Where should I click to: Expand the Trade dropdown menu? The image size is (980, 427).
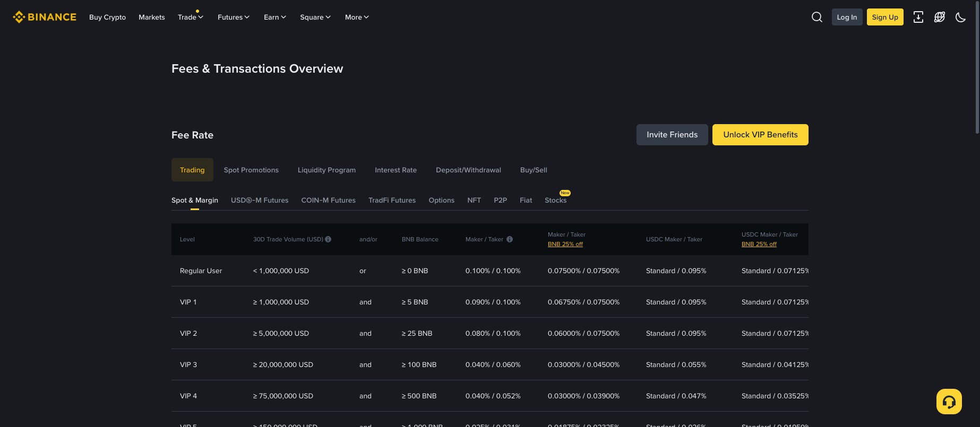[x=191, y=17]
